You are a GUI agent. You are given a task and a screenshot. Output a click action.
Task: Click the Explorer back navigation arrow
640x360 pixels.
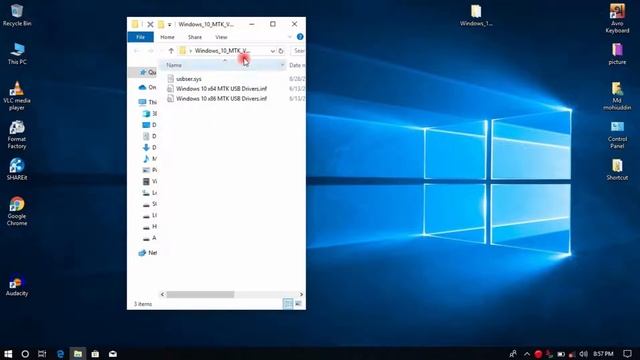[x=137, y=51]
